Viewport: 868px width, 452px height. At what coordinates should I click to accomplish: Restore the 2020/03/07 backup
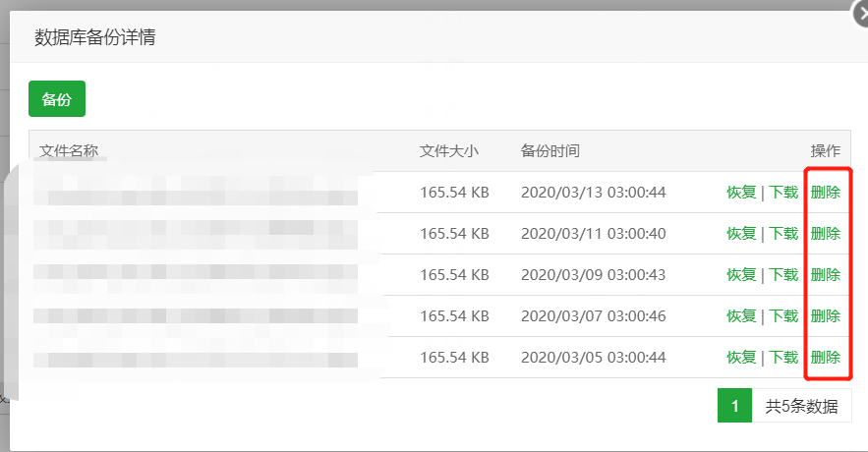coord(741,316)
